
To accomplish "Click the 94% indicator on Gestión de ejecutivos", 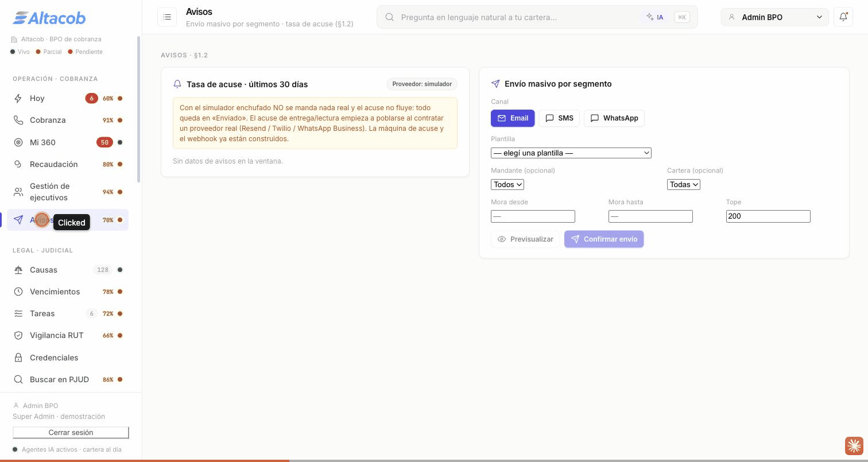I will 108,192.
